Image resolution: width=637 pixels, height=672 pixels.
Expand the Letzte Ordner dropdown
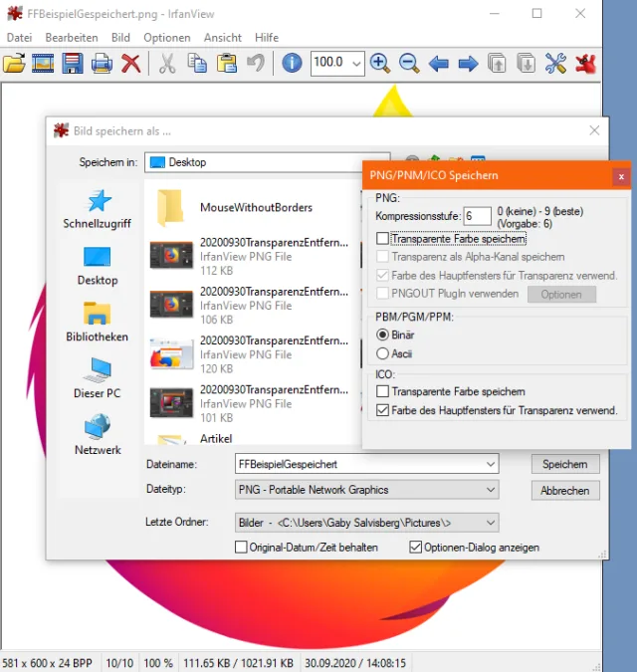[366, 523]
